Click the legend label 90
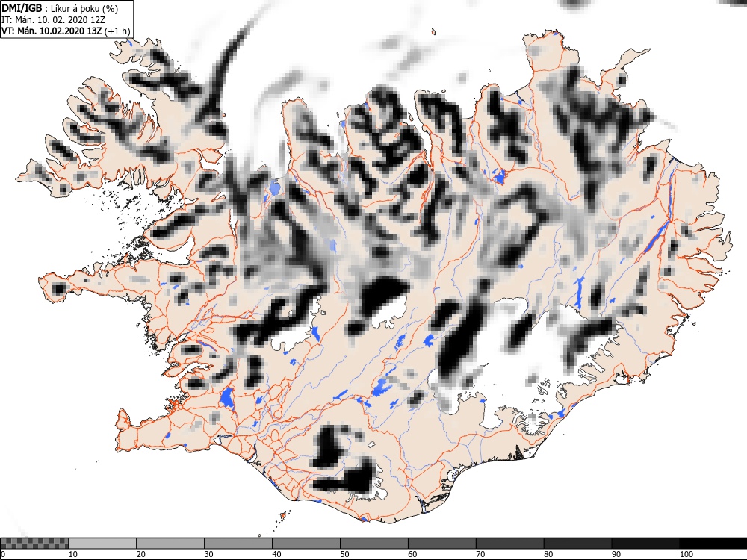Image resolution: width=747 pixels, height=560 pixels. pyautogui.click(x=616, y=554)
